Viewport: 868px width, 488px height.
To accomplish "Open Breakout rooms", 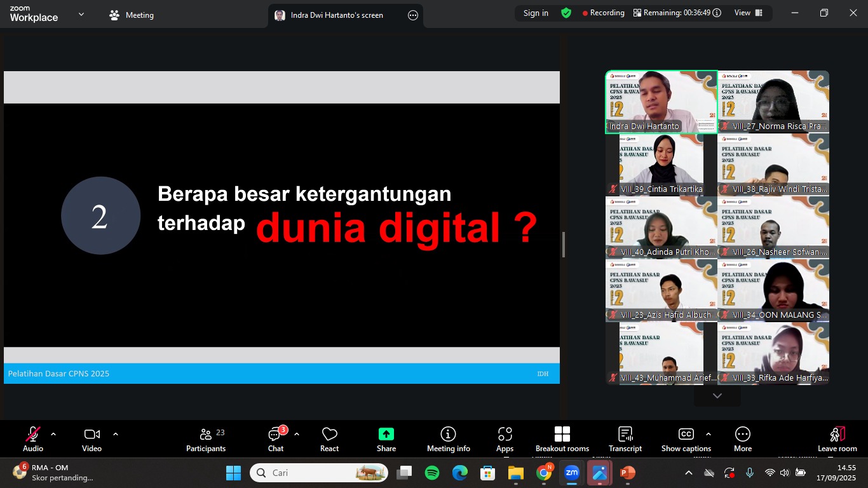I will pyautogui.click(x=562, y=438).
